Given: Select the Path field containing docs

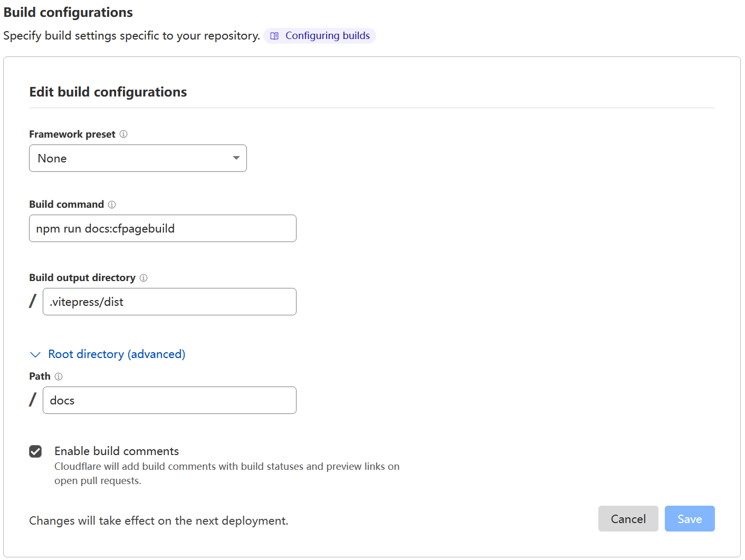Looking at the screenshot, I should click(x=169, y=400).
